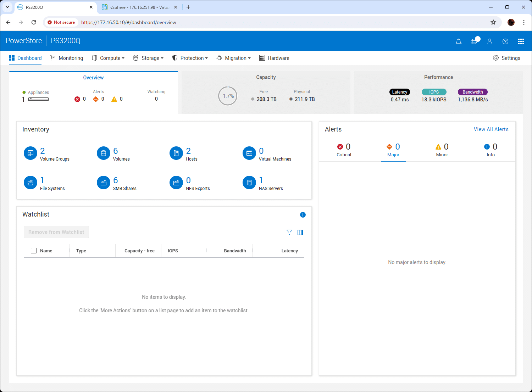Open the Chrome profile avatar

pos(511,22)
